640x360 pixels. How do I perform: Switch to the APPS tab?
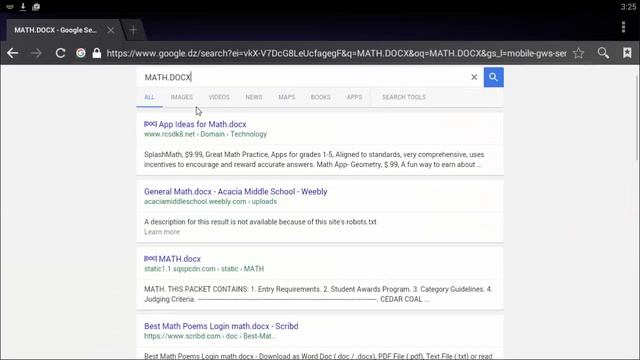pos(354,97)
